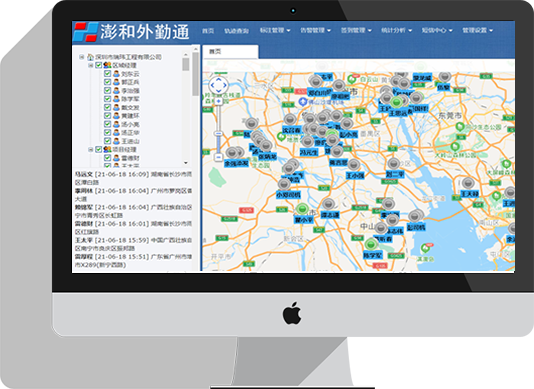
Task: Click the company house icon in tree
Action: 90,57
